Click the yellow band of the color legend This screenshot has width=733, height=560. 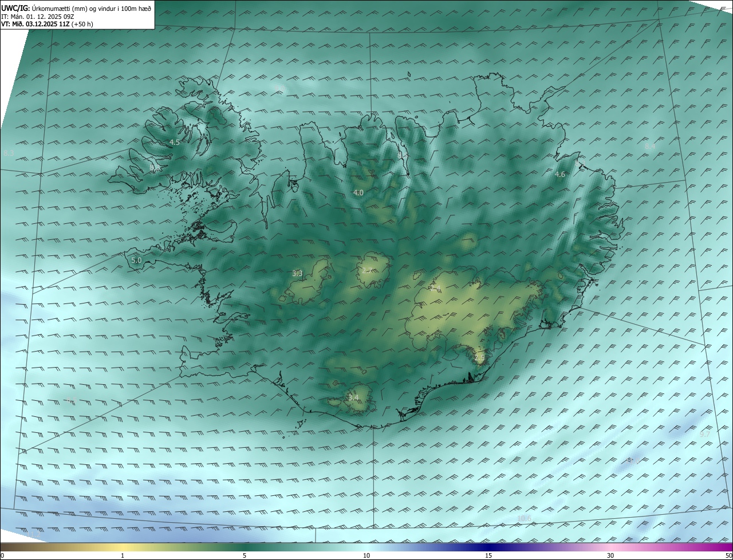(x=123, y=547)
